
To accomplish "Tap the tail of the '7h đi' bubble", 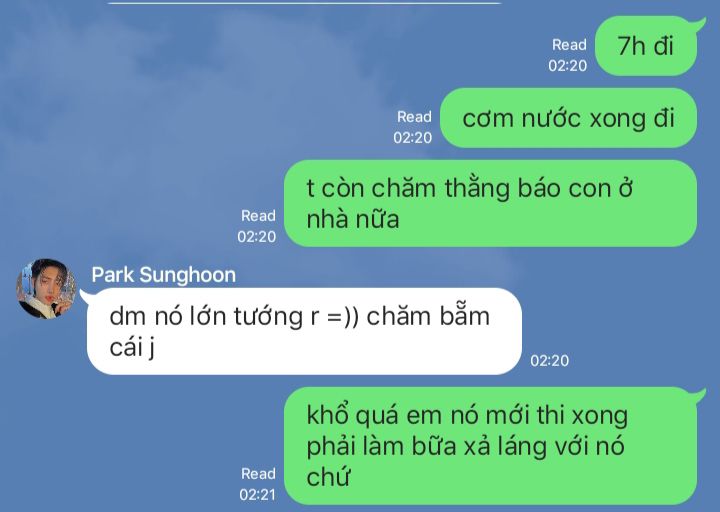I will pyautogui.click(x=699, y=23).
